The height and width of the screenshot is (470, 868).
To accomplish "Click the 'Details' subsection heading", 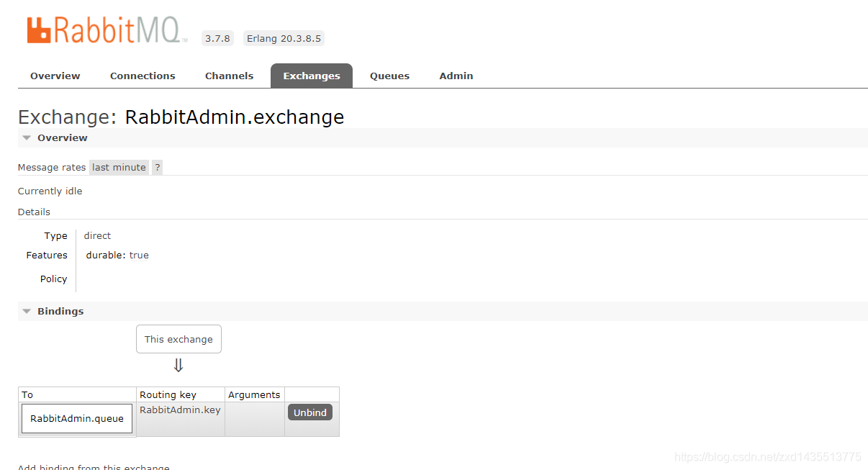I will pos(34,212).
